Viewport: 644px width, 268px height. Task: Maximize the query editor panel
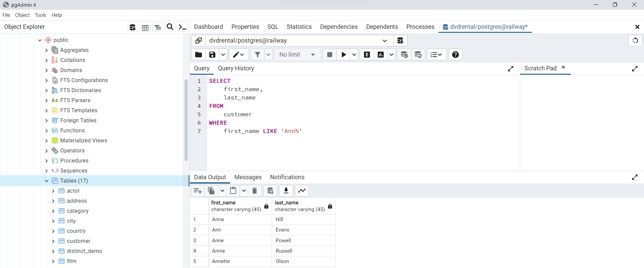[511, 69]
